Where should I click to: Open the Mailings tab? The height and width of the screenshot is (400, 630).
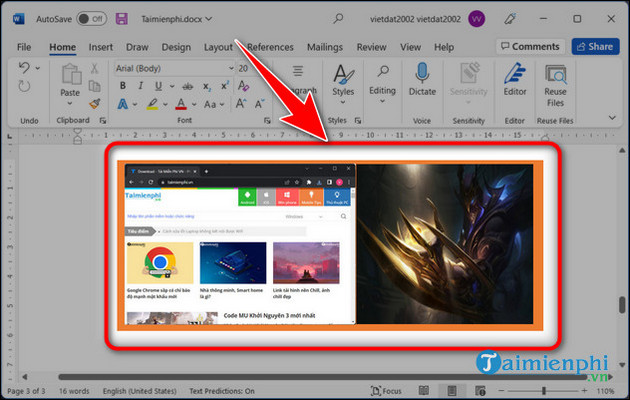pyautogui.click(x=325, y=47)
